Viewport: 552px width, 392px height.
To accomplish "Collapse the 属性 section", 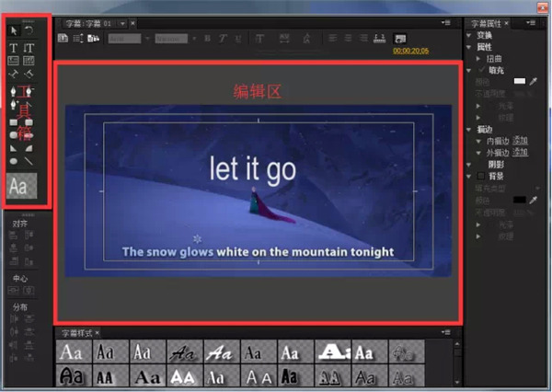I will point(469,47).
